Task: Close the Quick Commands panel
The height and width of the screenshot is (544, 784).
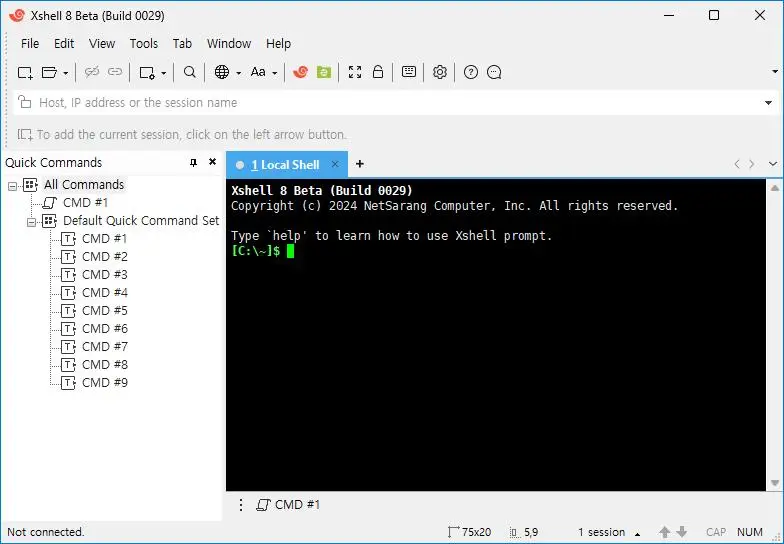Action: pos(212,162)
